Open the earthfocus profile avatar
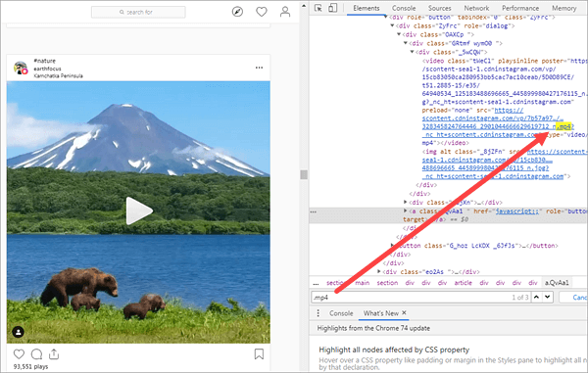This screenshot has width=588, height=374. [x=21, y=68]
